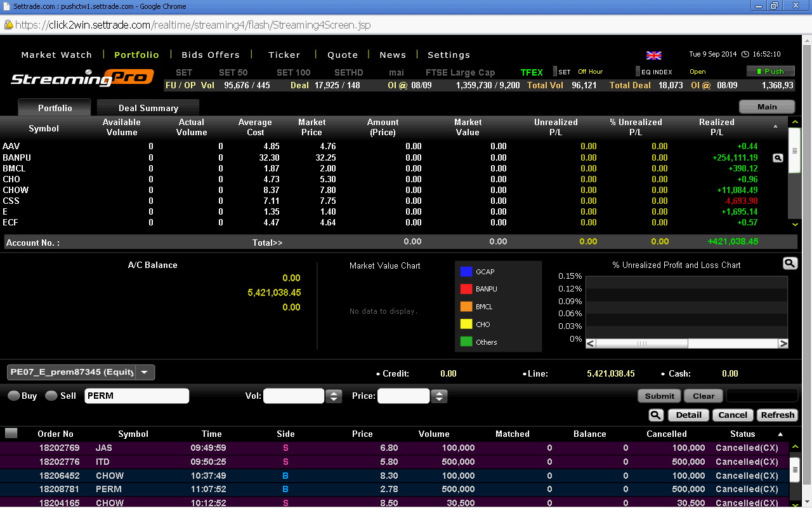812x508 pixels.
Task: Select the JAS order row 18202769
Action: click(394, 448)
